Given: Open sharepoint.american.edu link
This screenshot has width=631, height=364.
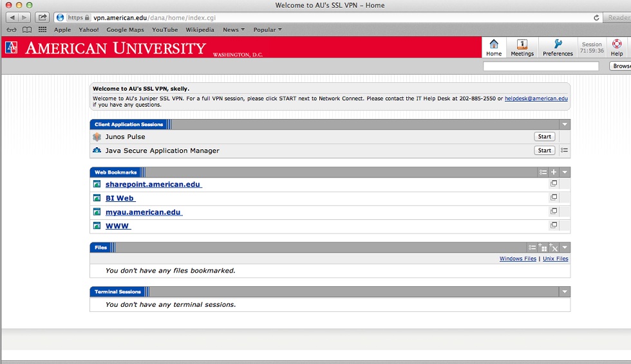Looking at the screenshot, I should [x=153, y=185].
